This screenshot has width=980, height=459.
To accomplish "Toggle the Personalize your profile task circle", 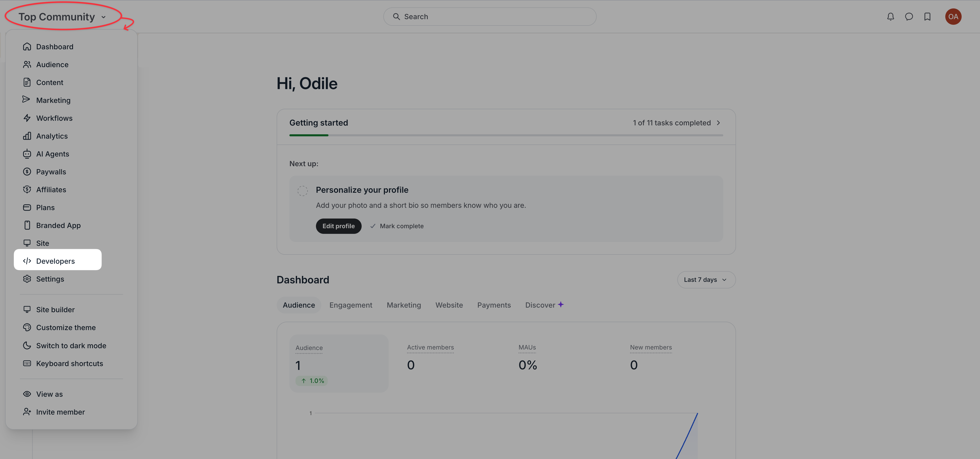I will coord(302,191).
